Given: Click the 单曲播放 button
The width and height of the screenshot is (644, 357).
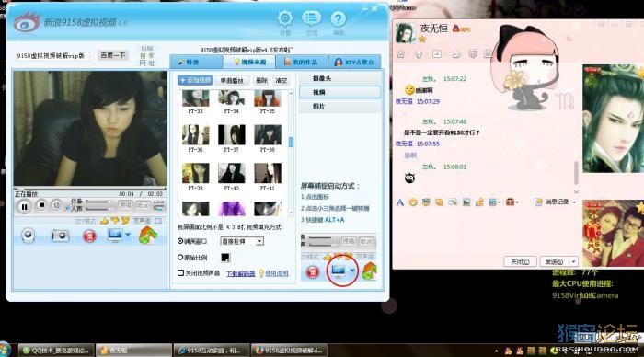Looking at the screenshot, I should click(x=232, y=81).
